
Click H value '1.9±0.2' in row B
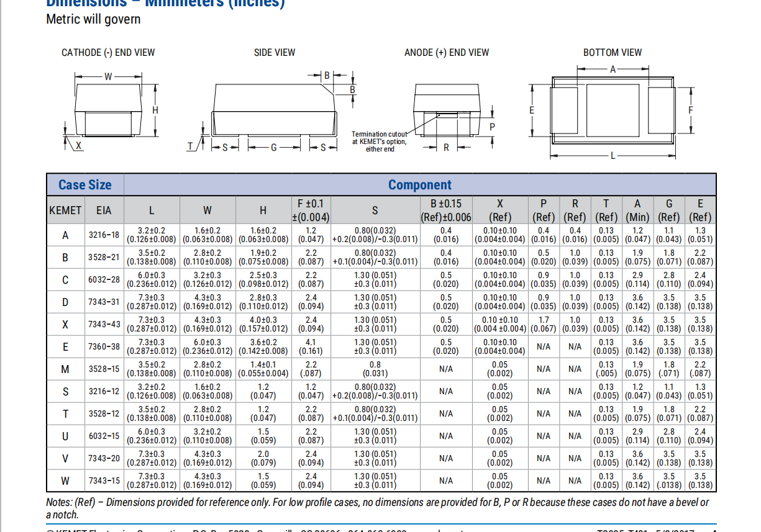263,258
